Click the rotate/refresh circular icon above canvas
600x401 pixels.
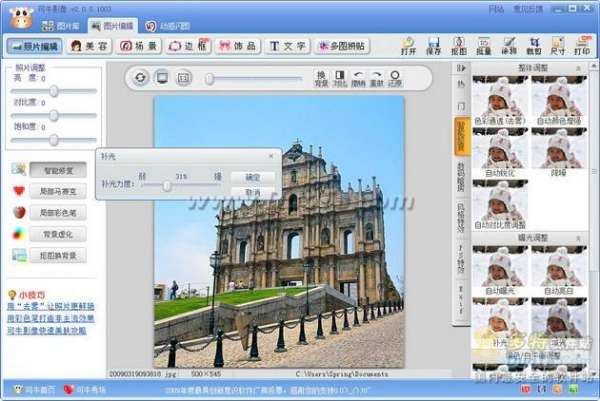[140, 78]
